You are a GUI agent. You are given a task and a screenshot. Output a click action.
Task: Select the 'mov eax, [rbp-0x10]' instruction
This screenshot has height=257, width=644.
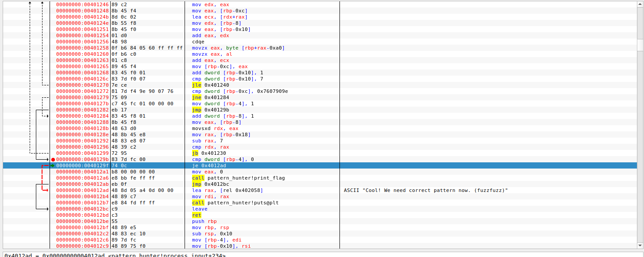[221, 29]
